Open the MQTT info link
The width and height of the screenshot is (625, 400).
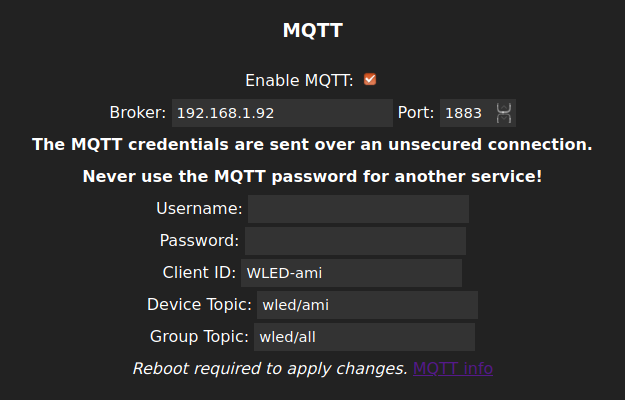[452, 368]
